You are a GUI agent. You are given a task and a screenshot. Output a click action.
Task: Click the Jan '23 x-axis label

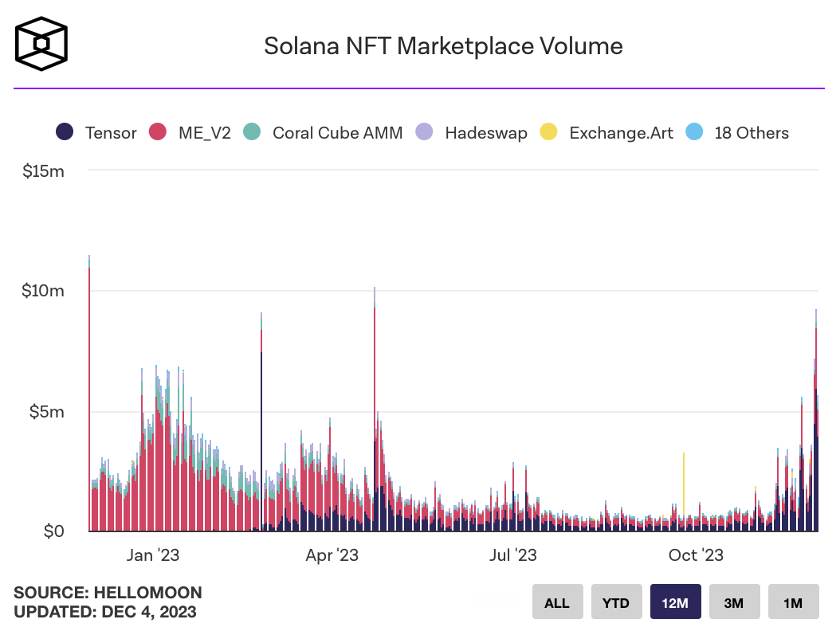pyautogui.click(x=153, y=555)
